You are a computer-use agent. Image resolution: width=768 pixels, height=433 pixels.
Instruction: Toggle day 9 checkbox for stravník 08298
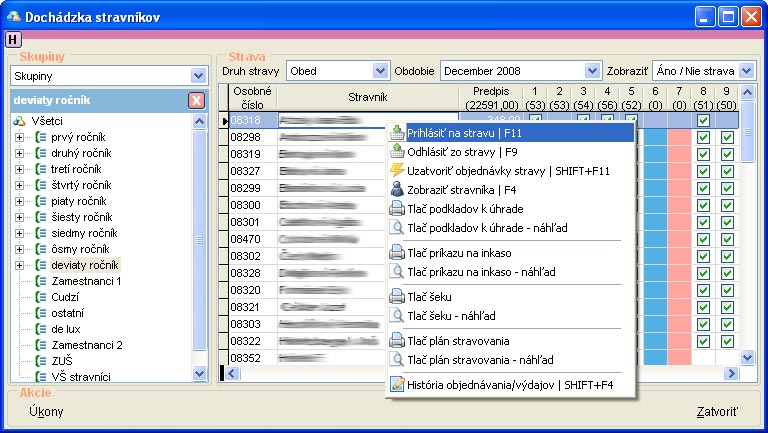point(727,138)
